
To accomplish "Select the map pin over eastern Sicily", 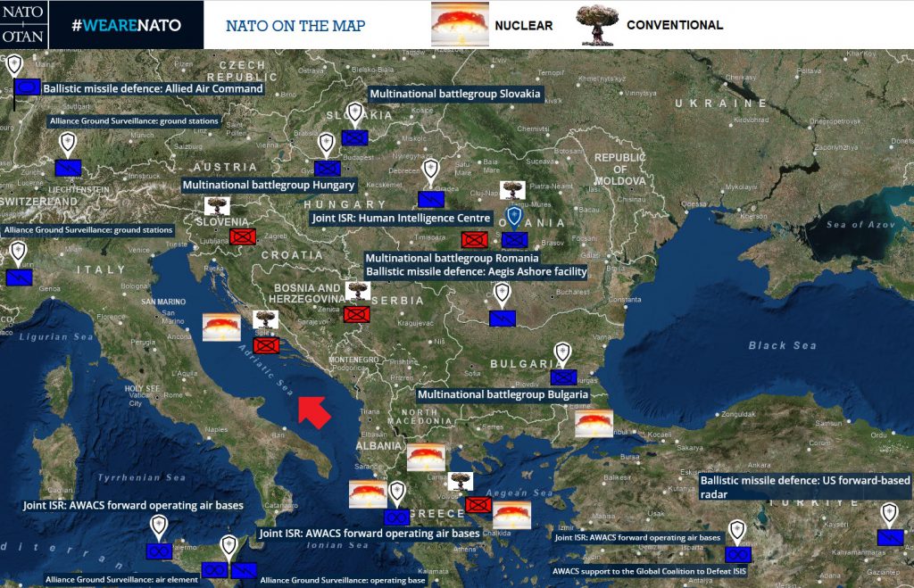I will (x=228, y=547).
